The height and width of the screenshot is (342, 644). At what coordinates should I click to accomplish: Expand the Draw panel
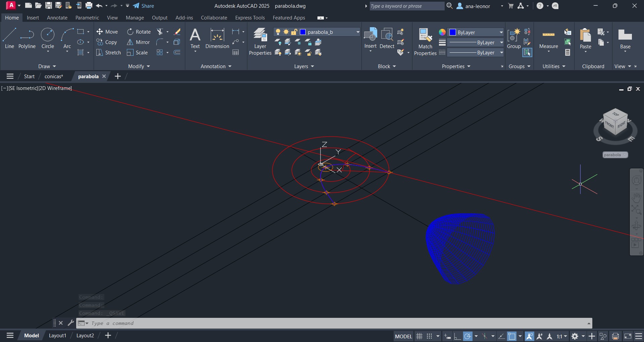(47, 66)
